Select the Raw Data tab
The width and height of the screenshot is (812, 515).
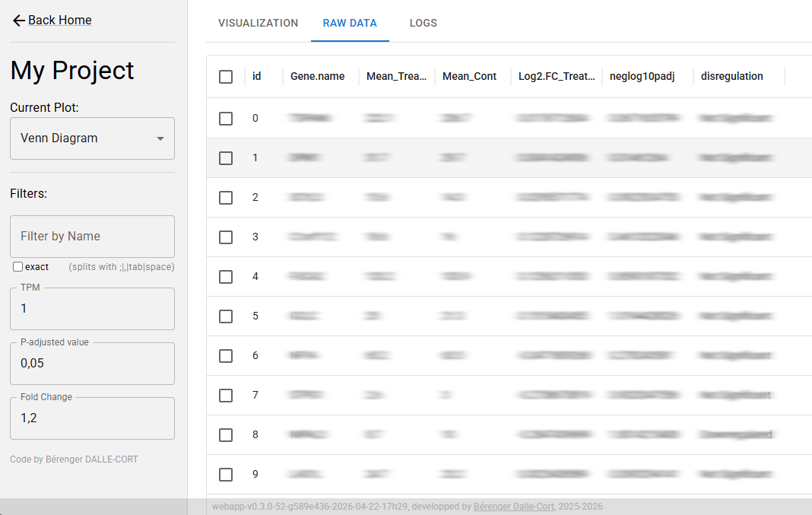[350, 23]
